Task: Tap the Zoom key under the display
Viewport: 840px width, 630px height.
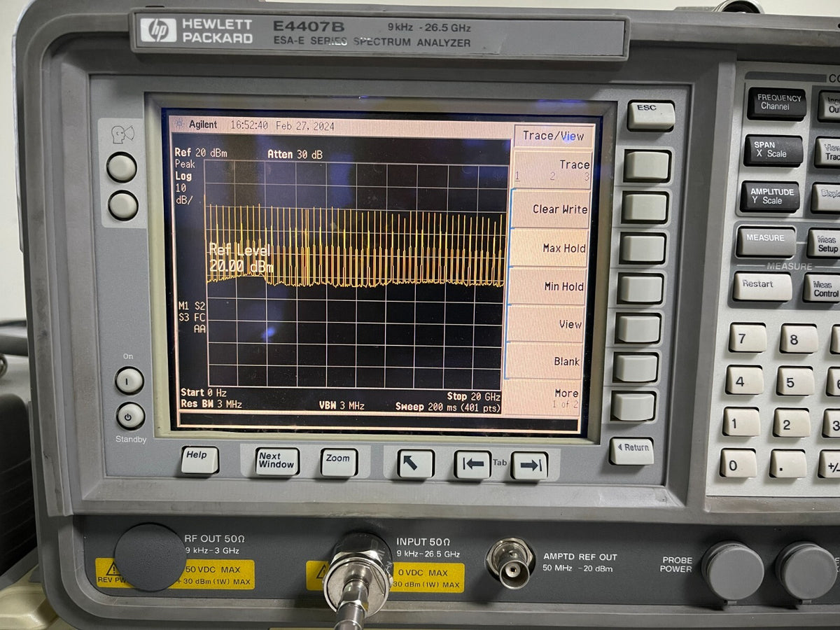Action: click(x=339, y=463)
